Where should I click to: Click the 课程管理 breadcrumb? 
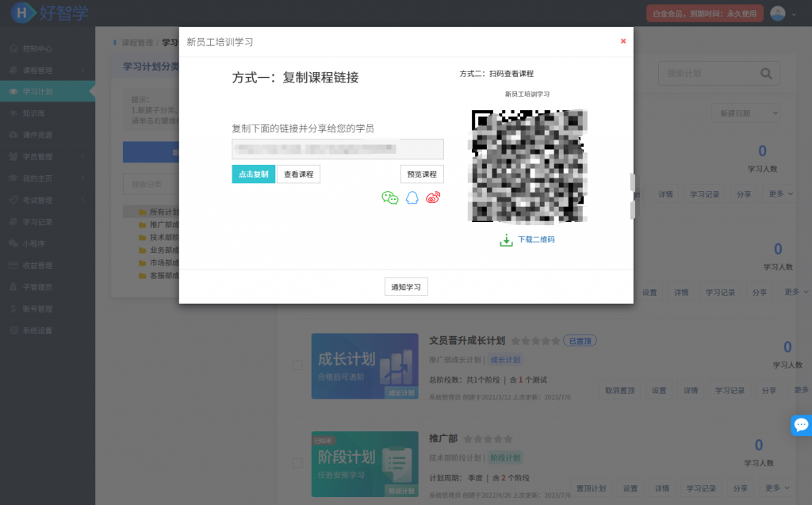point(137,43)
